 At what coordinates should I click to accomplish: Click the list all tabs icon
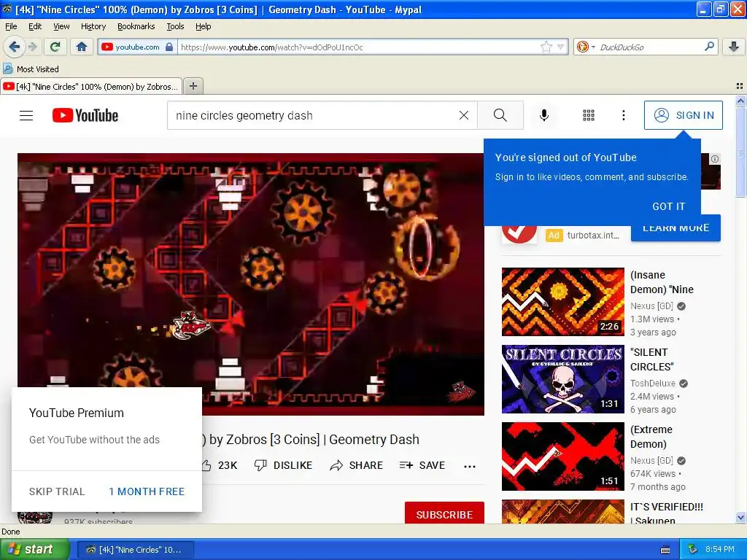pyautogui.click(x=740, y=86)
